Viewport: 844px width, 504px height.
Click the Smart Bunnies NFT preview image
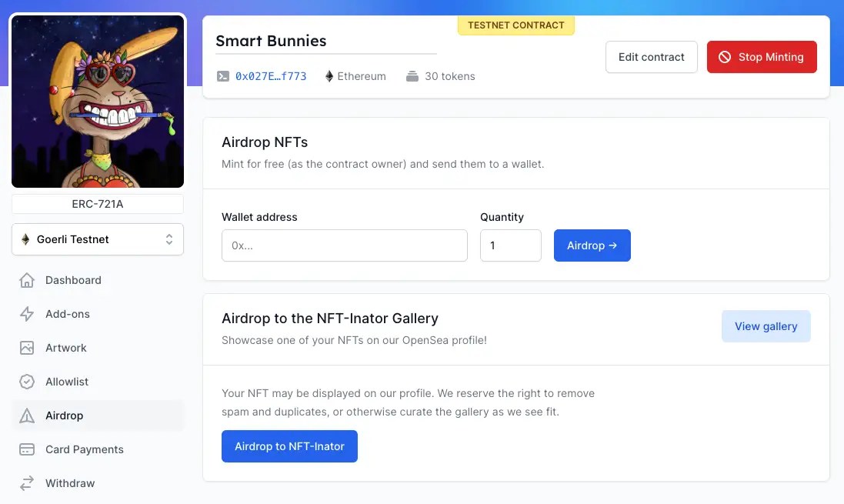point(97,101)
